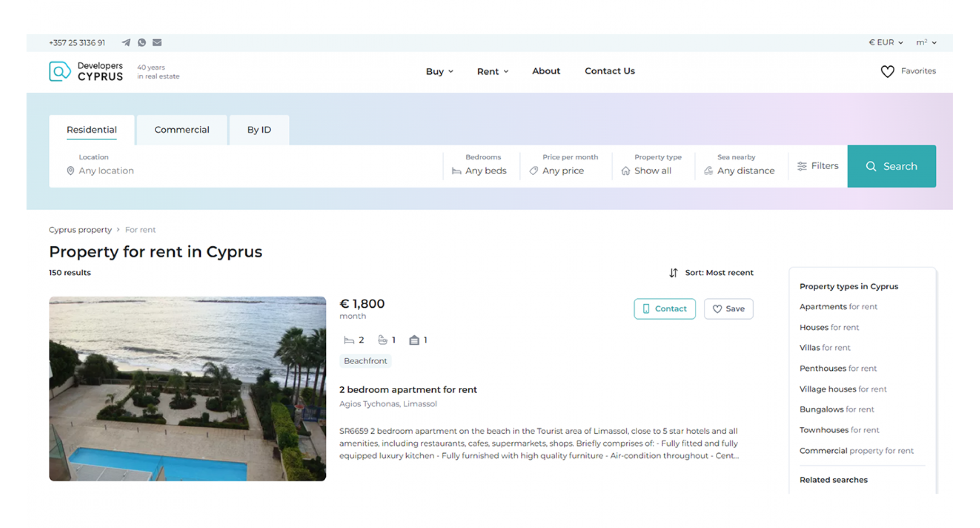Click the Contact button on the listing
The width and height of the screenshot is (980, 528).
pyautogui.click(x=665, y=309)
